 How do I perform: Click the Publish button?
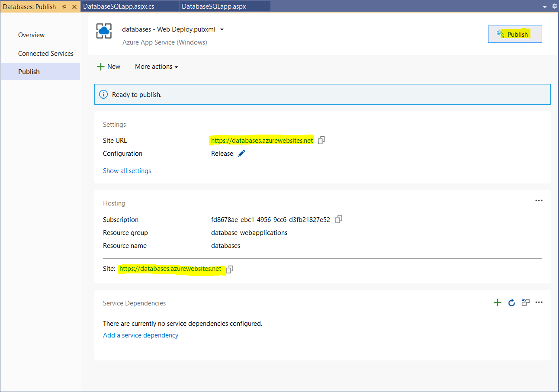point(515,34)
